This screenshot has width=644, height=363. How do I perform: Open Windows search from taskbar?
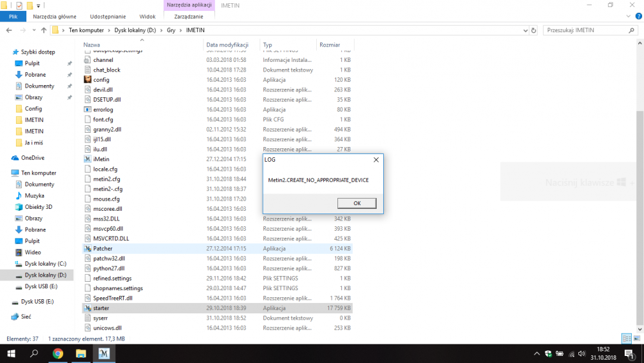[x=34, y=353]
